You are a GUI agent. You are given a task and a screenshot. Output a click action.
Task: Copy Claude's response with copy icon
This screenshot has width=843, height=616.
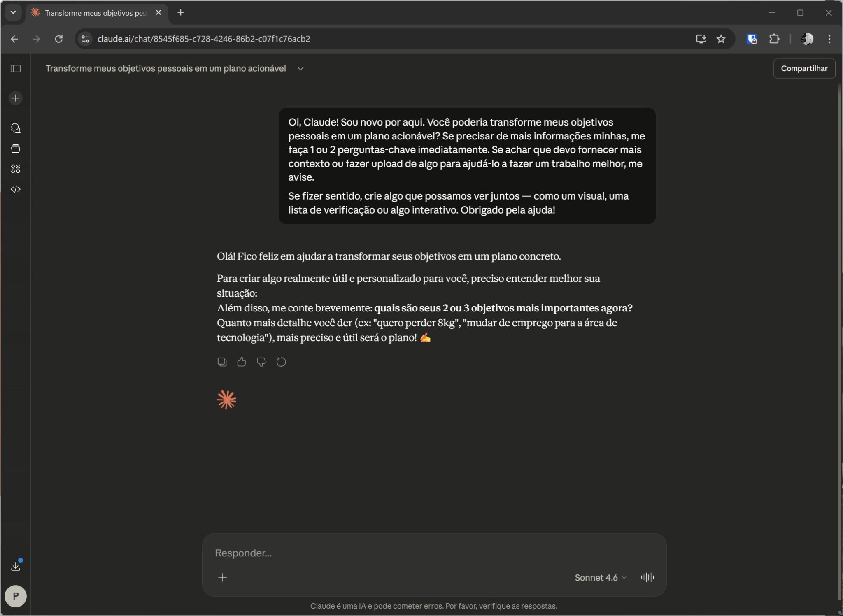pos(222,362)
